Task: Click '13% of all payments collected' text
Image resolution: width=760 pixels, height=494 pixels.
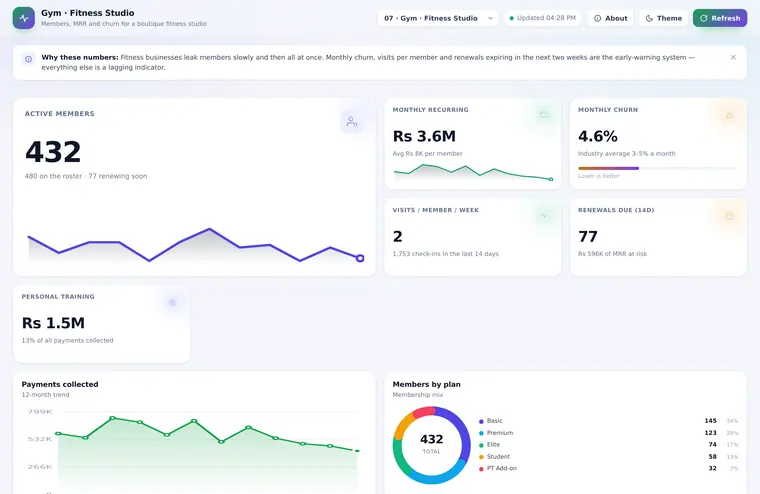Action: (67, 341)
